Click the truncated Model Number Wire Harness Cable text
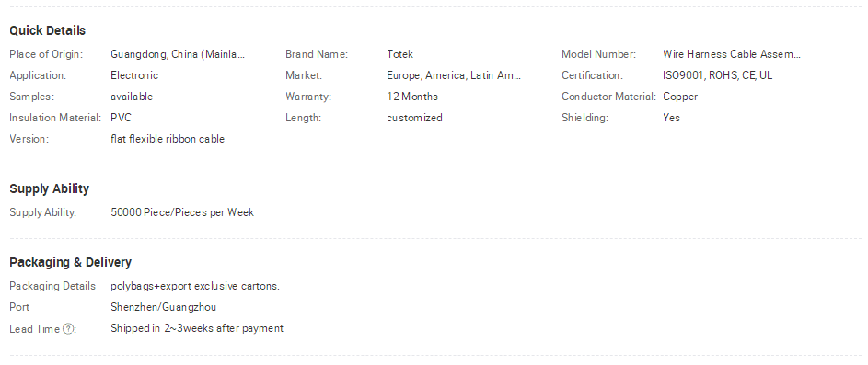 pos(732,54)
